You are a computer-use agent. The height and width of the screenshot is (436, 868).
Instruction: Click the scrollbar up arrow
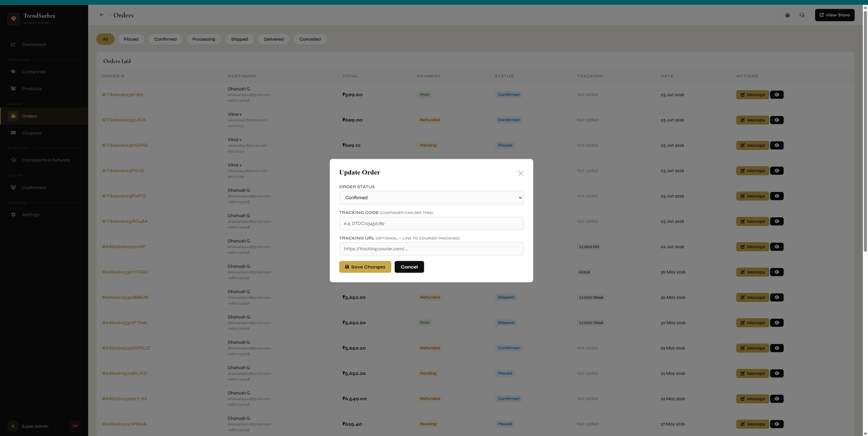[865, 7]
